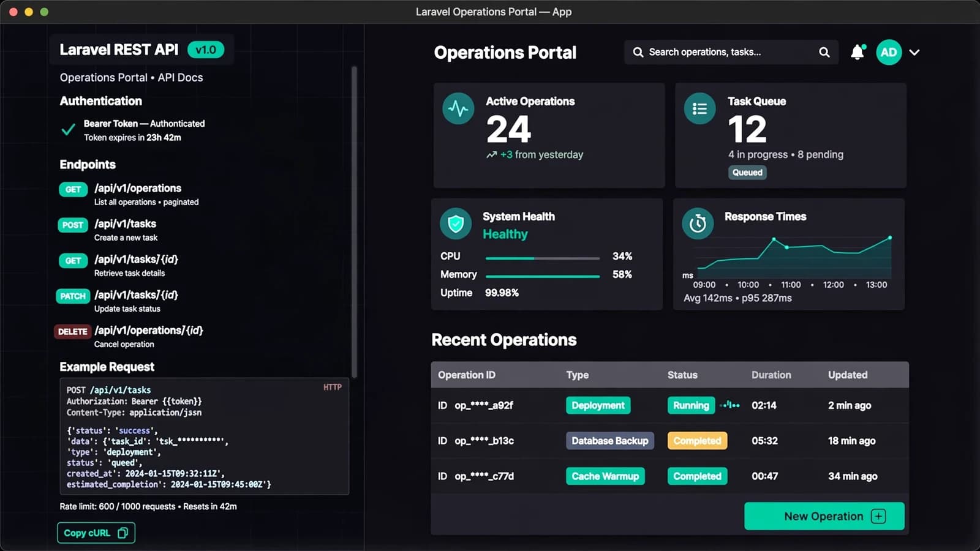Click the Uptime value 99.98%
This screenshot has height=551, width=980.
(502, 293)
